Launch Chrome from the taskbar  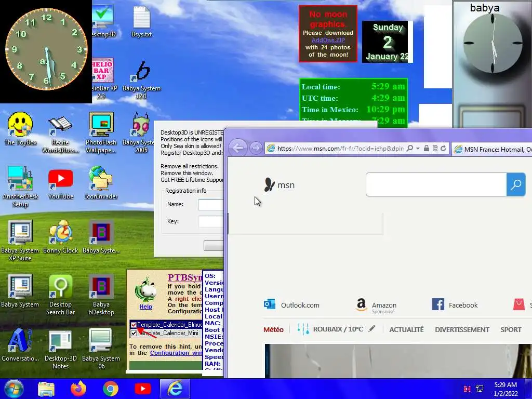coord(111,389)
